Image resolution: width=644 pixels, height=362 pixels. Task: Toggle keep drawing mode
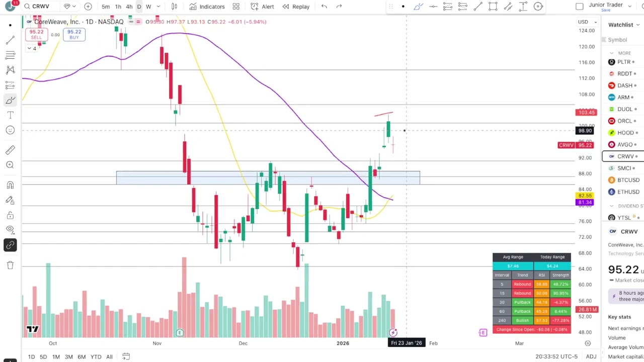10,200
